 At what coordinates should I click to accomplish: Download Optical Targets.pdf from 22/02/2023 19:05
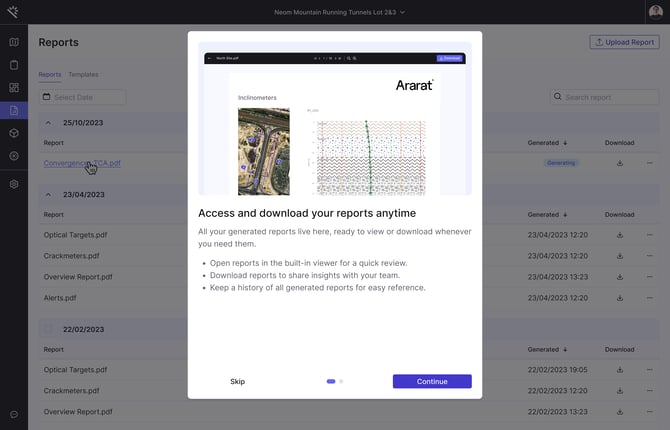point(620,370)
